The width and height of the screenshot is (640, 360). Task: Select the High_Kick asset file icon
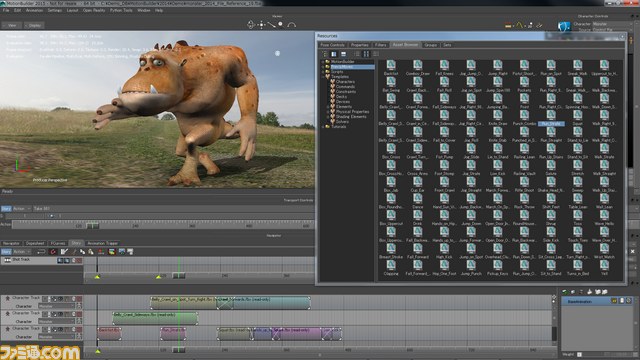(x=444, y=248)
